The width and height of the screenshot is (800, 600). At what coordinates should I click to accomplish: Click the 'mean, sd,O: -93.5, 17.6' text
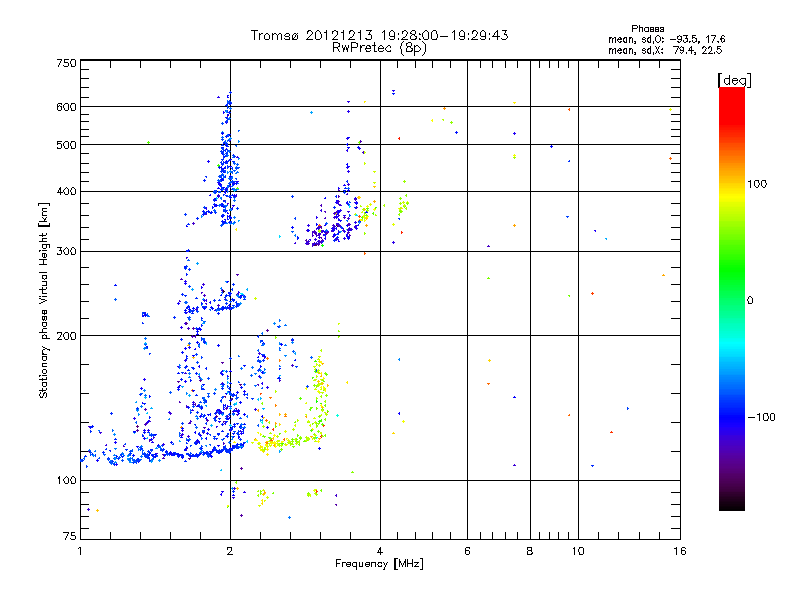coord(666,39)
